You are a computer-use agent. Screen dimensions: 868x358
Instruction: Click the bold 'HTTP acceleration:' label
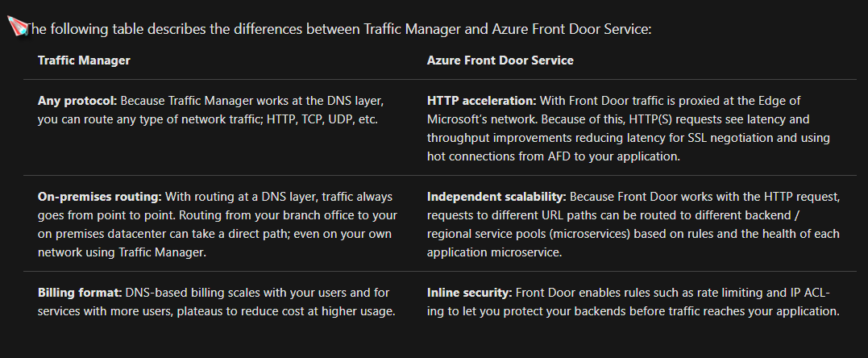point(482,101)
